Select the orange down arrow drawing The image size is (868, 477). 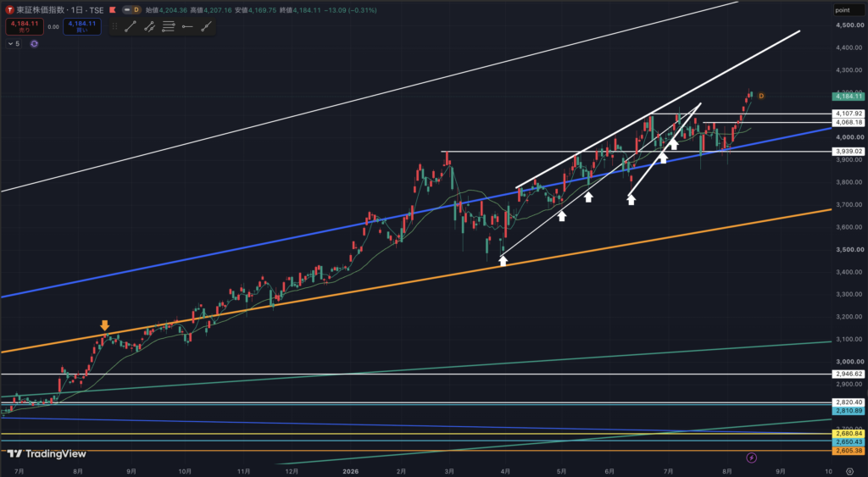pos(104,325)
